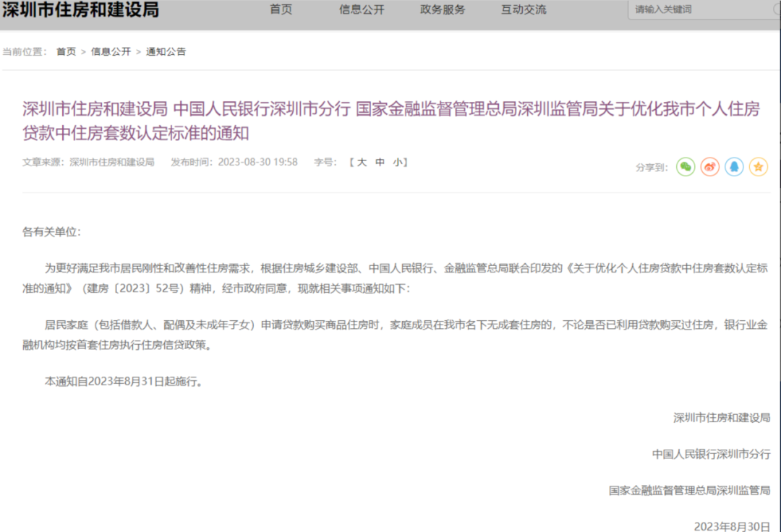Click the 各有关单位 salutation line

point(51,232)
